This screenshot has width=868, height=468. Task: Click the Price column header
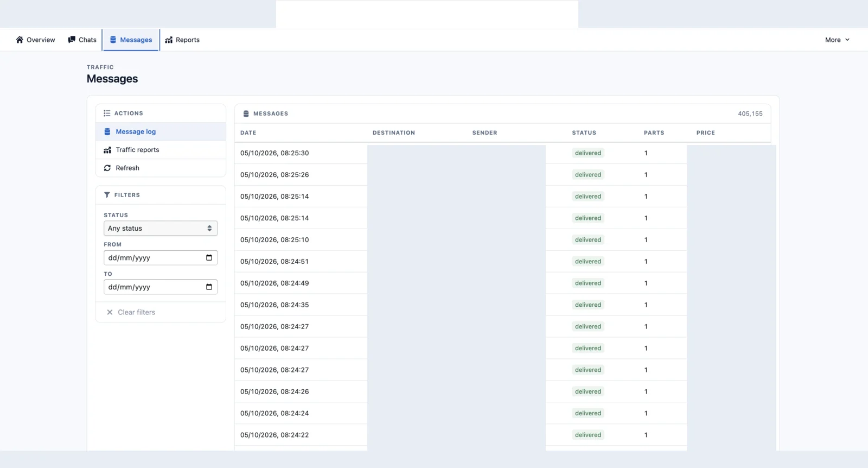[x=705, y=132]
